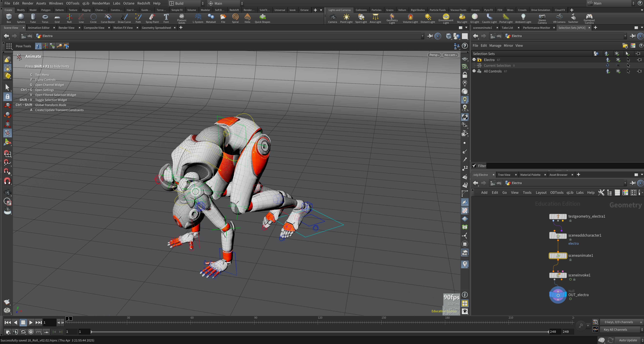Image resolution: width=644 pixels, height=344 pixels.
Task: Click the sceneanimate1 node
Action: click(x=558, y=256)
